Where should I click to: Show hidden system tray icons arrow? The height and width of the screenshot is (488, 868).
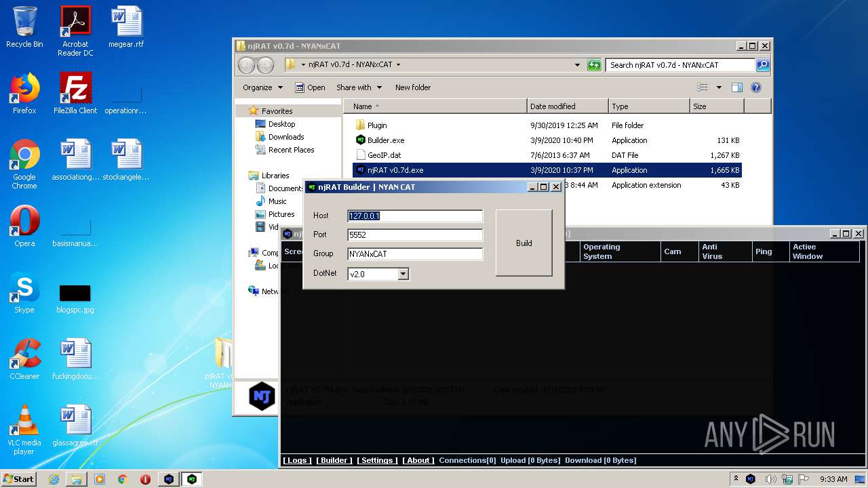736,479
